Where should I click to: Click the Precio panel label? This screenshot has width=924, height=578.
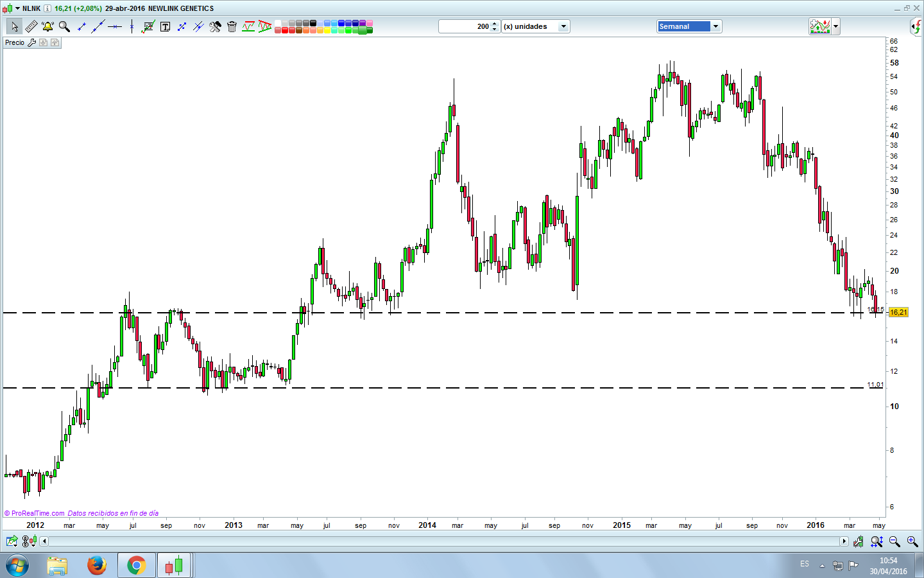pyautogui.click(x=15, y=42)
